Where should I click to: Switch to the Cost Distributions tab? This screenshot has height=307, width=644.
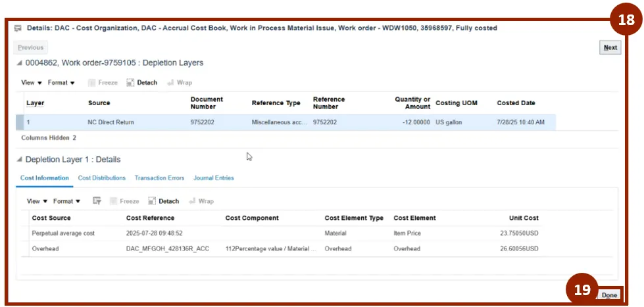tap(101, 178)
